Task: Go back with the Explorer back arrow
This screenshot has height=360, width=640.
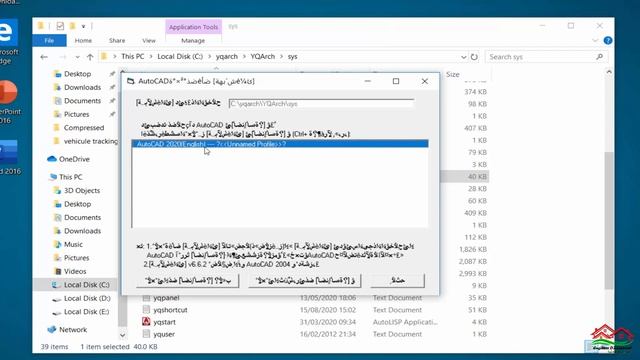Action: click(x=44, y=57)
